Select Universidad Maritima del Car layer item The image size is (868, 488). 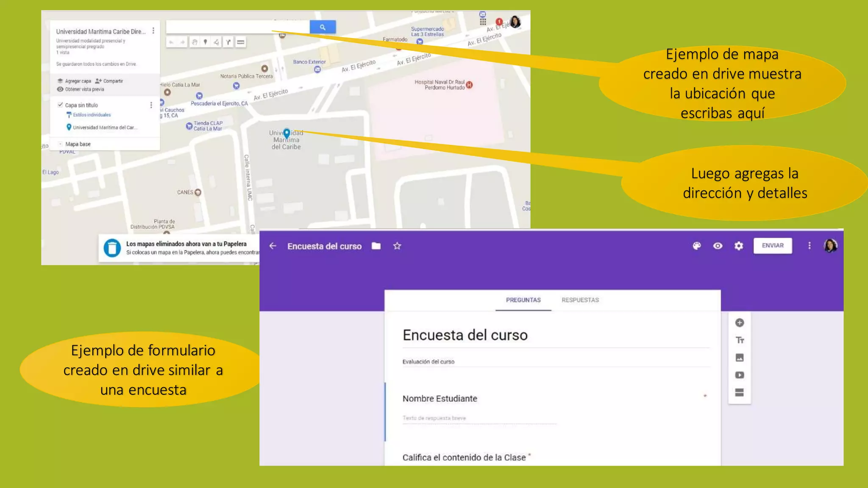pyautogui.click(x=102, y=127)
